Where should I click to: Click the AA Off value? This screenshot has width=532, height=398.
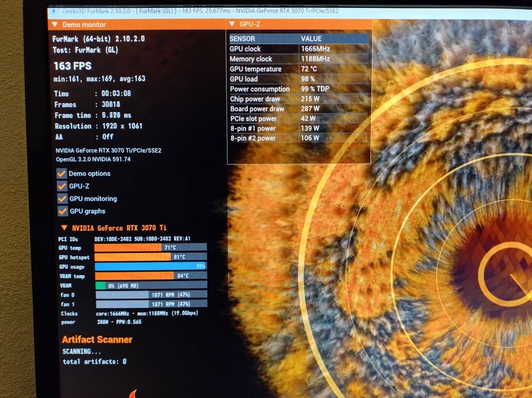(x=108, y=136)
